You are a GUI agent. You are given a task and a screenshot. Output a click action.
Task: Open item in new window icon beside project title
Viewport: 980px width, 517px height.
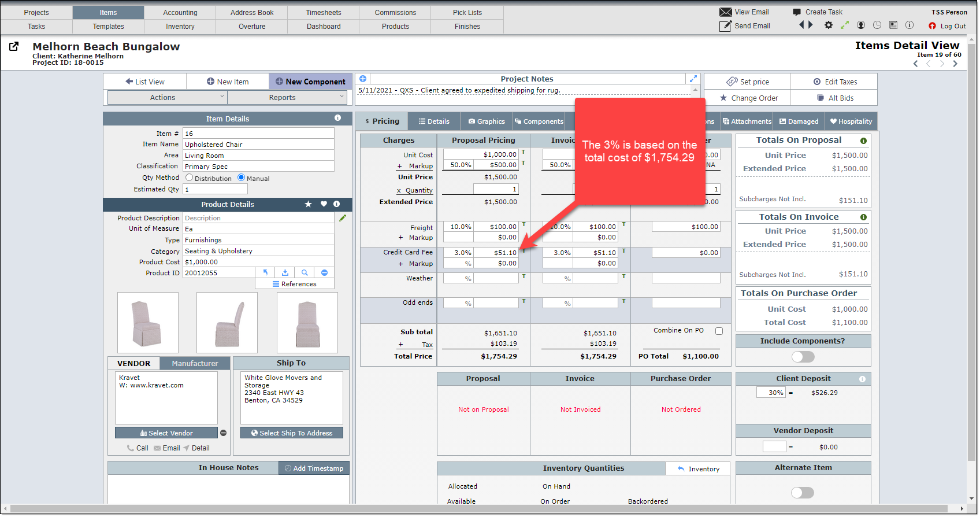click(14, 46)
